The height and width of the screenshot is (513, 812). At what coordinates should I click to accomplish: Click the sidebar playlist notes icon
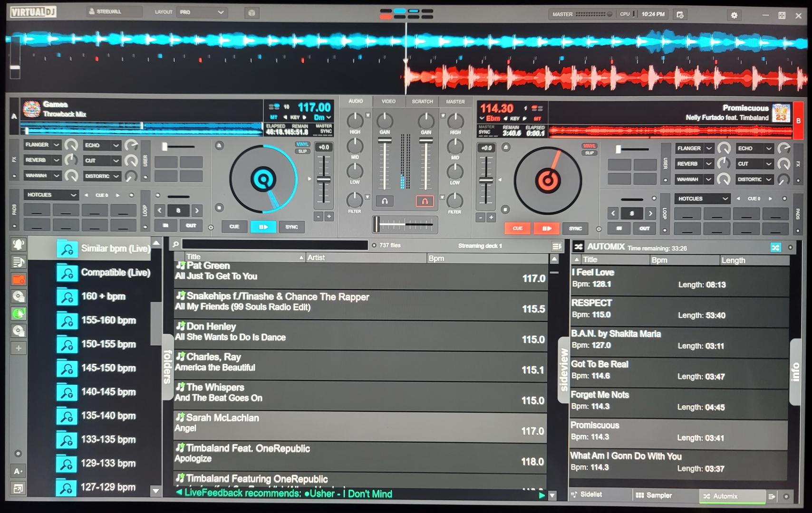point(19,262)
